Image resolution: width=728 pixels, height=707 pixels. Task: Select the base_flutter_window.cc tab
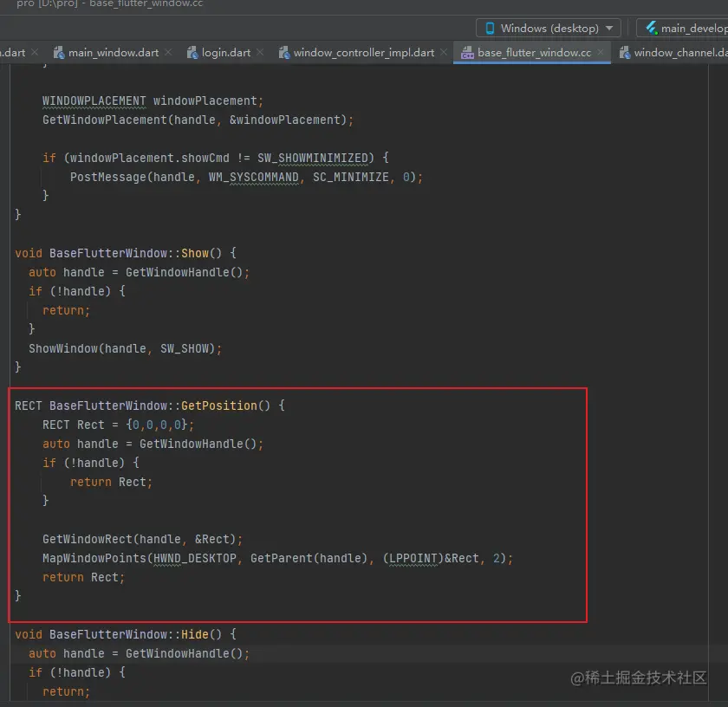coord(534,53)
